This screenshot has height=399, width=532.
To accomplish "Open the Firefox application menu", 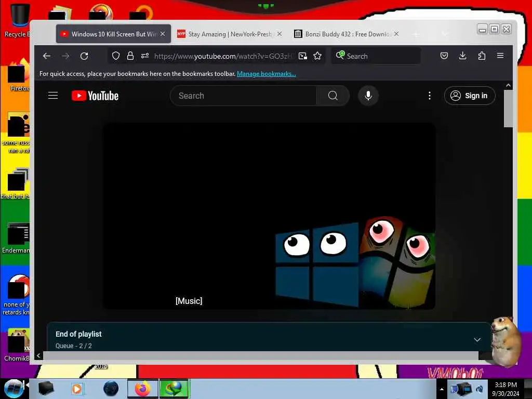I will pos(500,56).
